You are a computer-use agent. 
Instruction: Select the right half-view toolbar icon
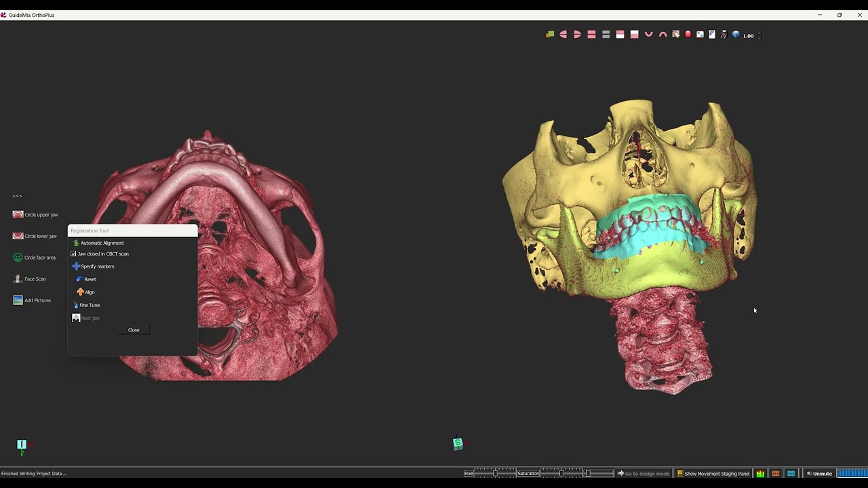pyautogui.click(x=577, y=35)
